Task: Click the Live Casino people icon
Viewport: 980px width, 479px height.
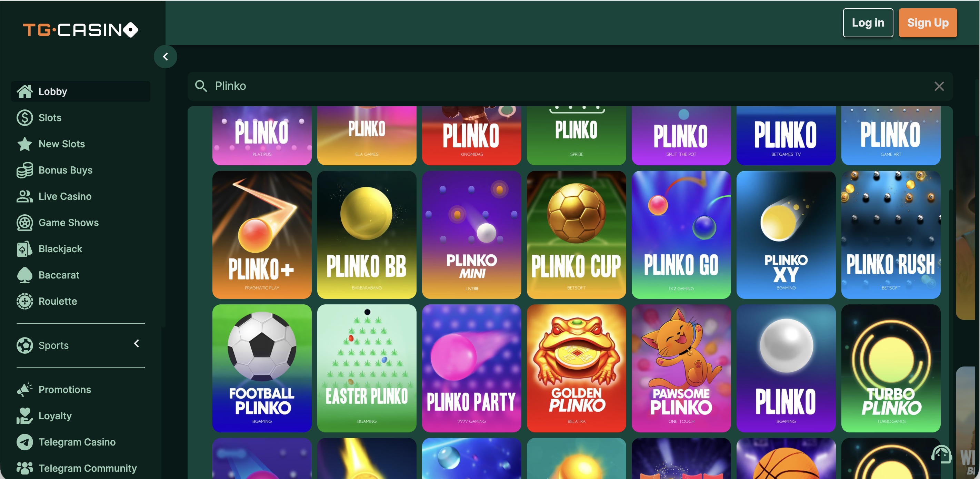Action: [25, 196]
